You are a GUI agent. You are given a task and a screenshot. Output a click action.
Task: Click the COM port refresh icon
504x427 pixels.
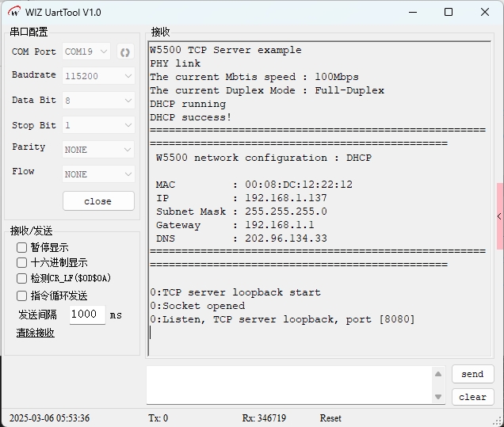click(124, 52)
